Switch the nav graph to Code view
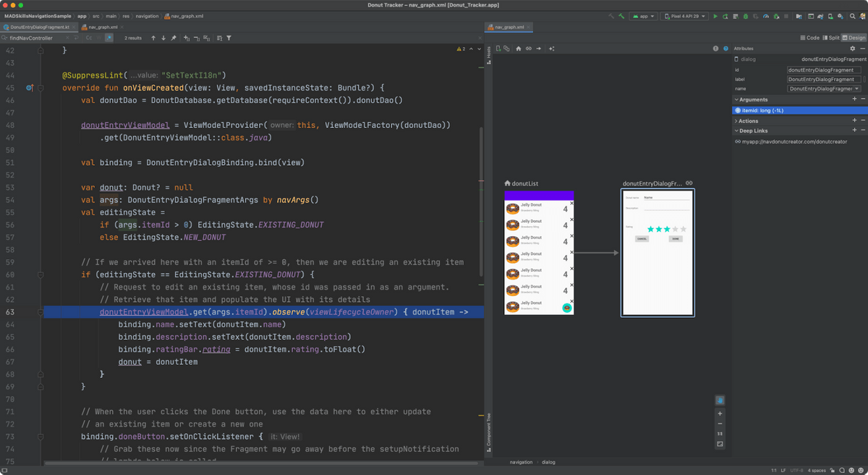 pyautogui.click(x=812, y=38)
